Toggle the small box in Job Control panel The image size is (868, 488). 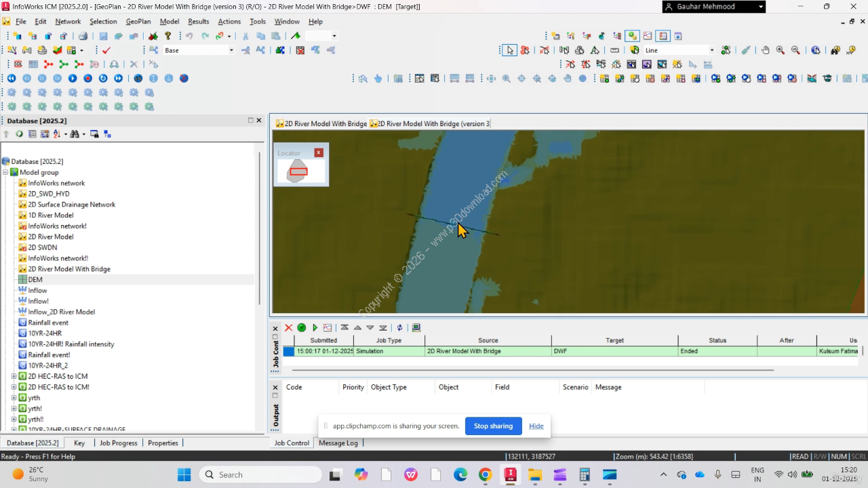275,337
